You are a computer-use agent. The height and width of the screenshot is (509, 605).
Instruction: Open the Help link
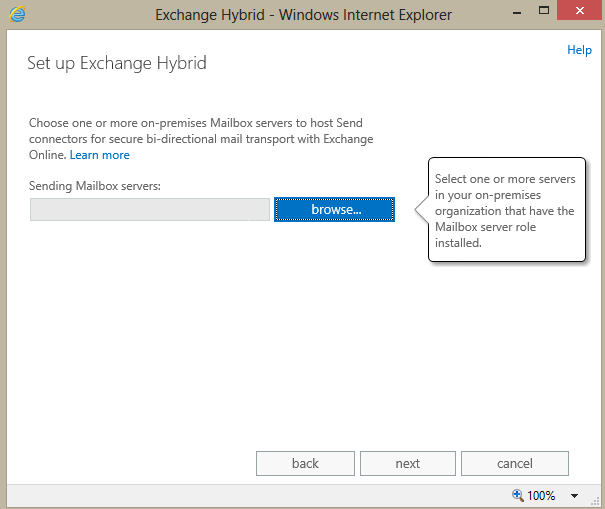coord(579,50)
